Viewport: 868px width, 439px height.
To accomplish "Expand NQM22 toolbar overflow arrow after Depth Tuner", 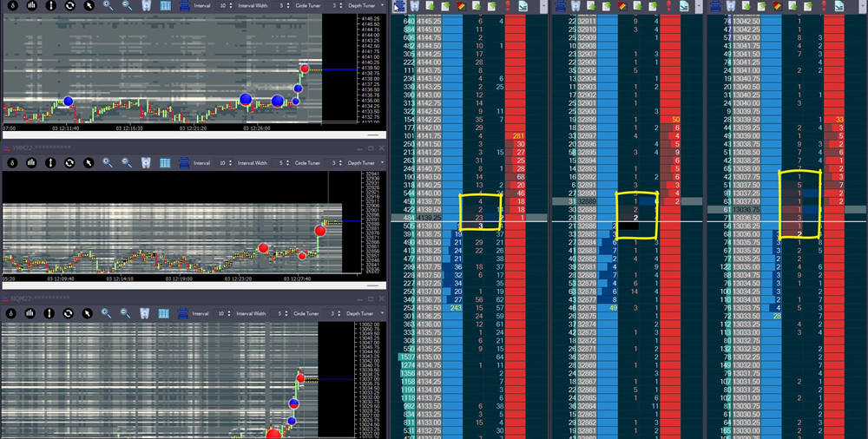I will 381,313.
